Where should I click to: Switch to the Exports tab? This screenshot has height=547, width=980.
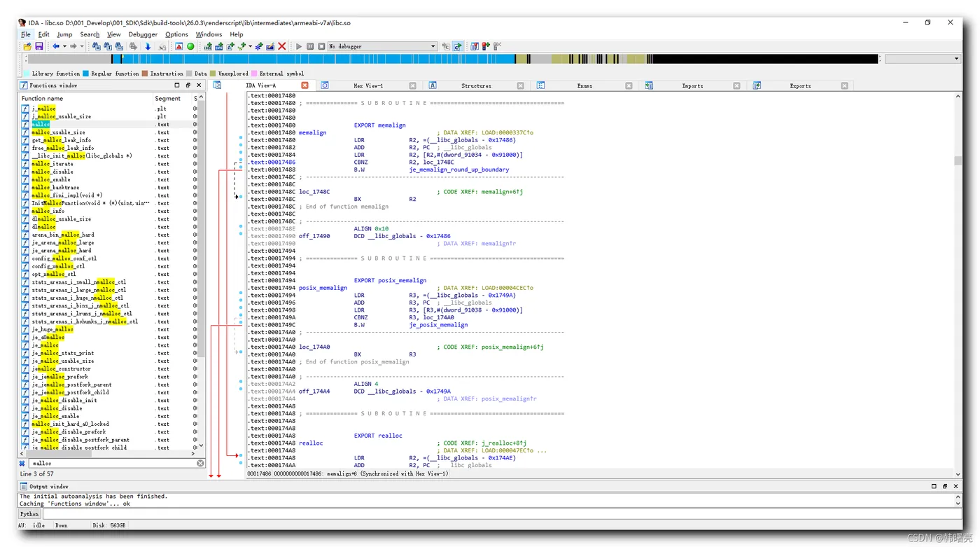coord(800,85)
